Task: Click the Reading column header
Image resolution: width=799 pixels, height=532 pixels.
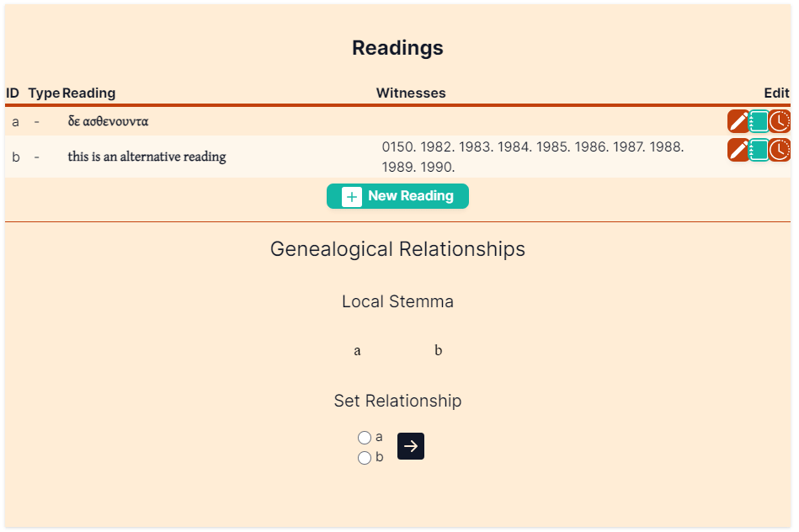Action: pos(89,93)
